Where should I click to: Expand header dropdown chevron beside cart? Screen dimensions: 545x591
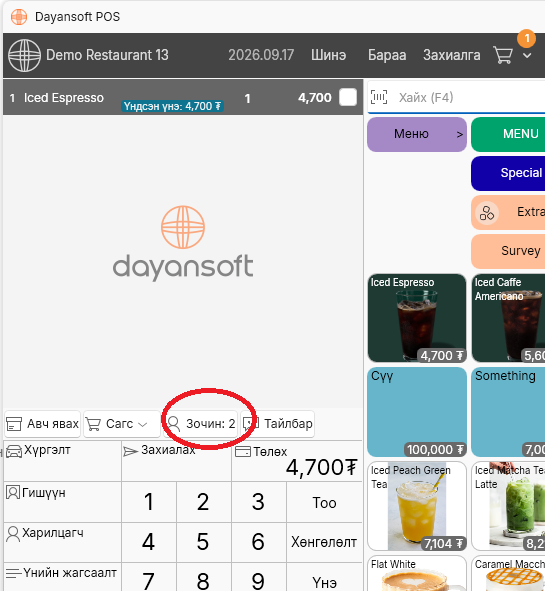click(527, 55)
